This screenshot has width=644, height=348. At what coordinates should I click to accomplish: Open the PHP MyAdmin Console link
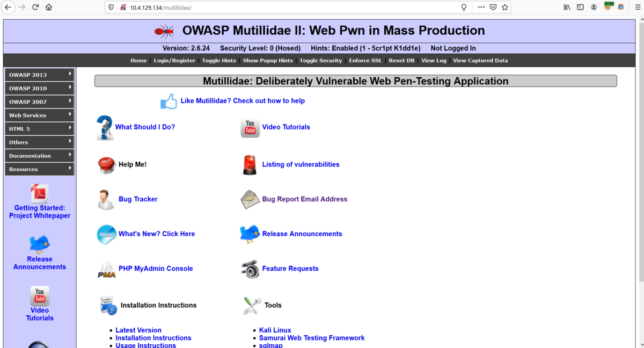(x=156, y=269)
